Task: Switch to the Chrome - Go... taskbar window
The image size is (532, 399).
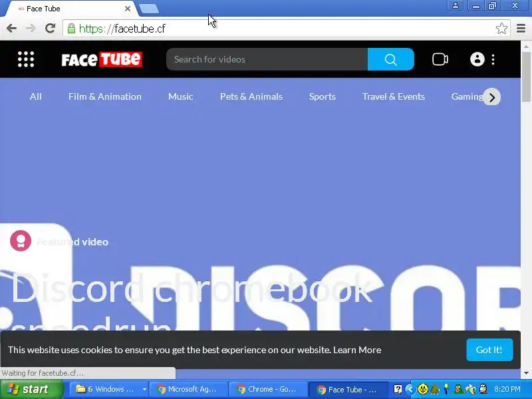Action: coord(268,389)
